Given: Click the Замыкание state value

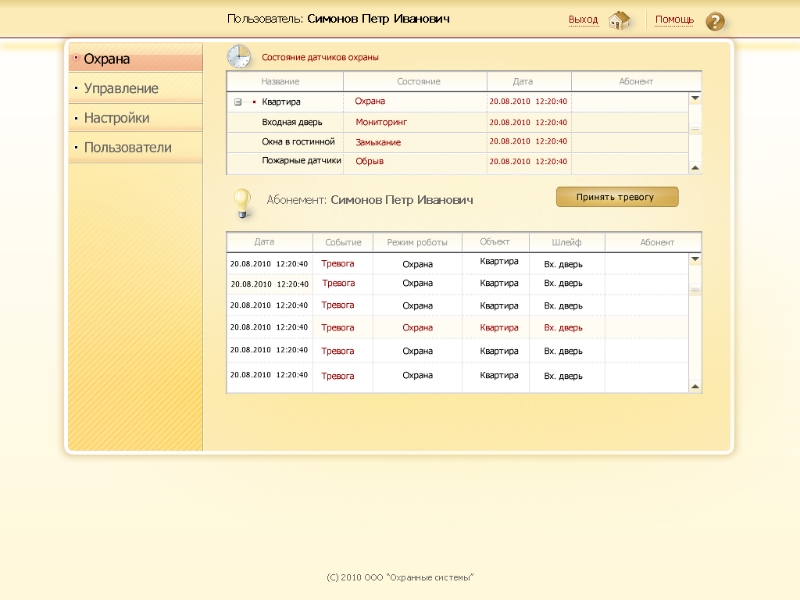Looking at the screenshot, I should point(378,143).
